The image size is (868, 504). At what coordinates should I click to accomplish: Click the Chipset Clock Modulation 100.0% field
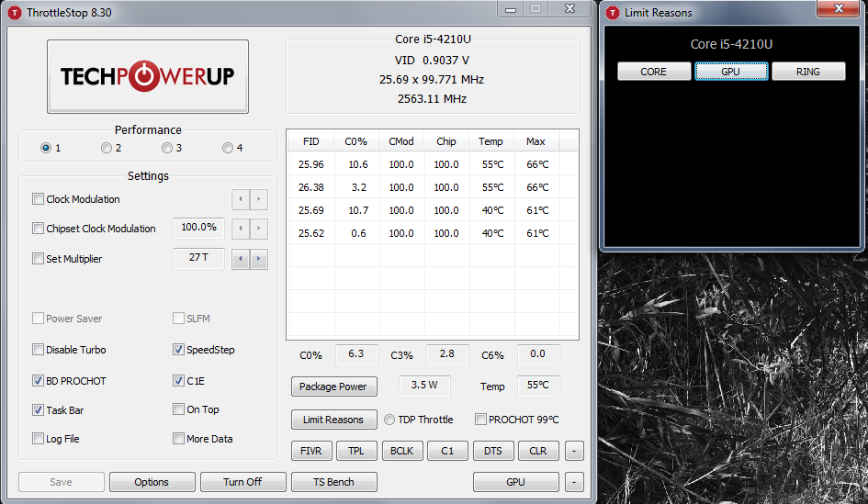(198, 228)
